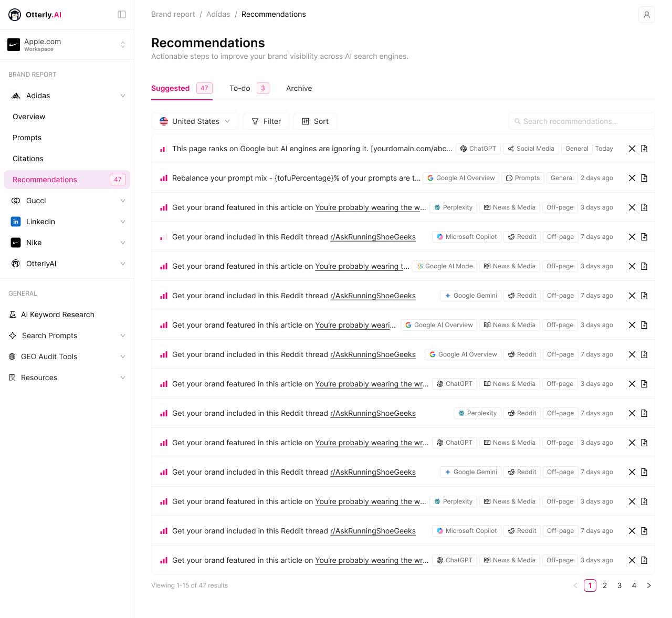
Task: Click document icon on Google AI Mode row
Action: point(644,266)
